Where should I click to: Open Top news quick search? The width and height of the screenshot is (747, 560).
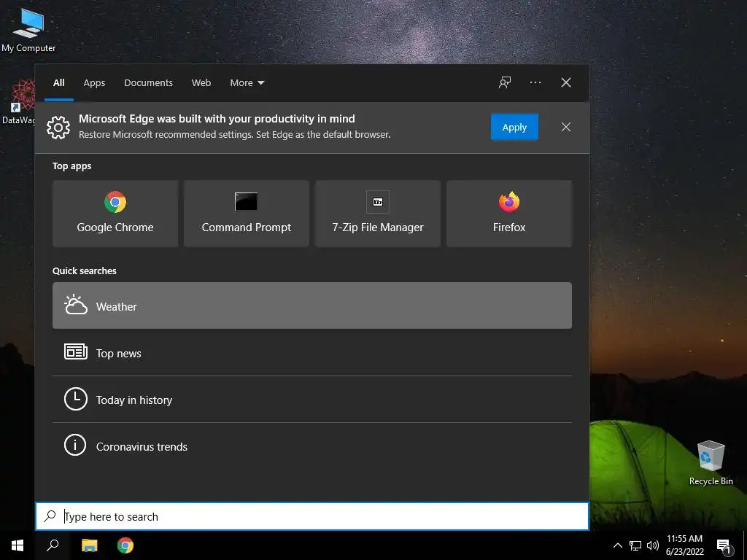312,353
